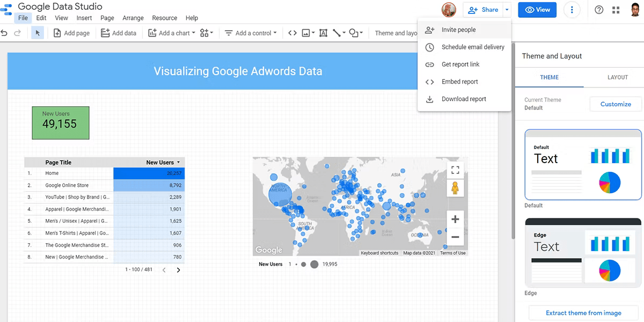Viewport: 644px width, 322px height.
Task: Sort by the New Users column header
Action: coord(163,162)
